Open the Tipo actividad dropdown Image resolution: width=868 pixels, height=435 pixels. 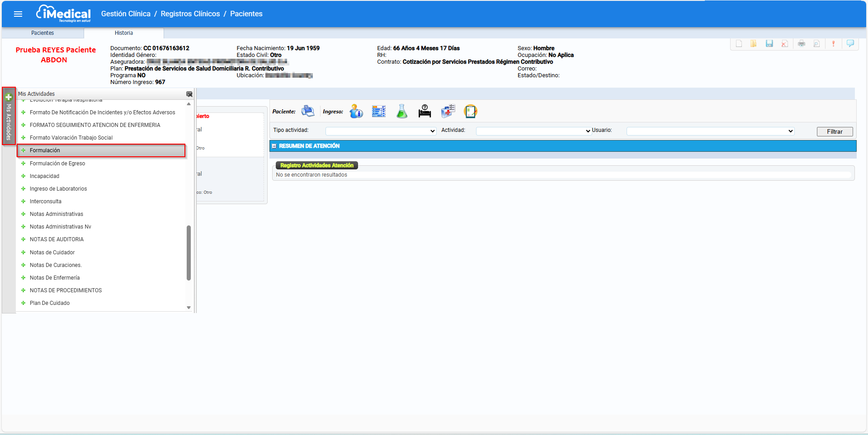(x=381, y=131)
